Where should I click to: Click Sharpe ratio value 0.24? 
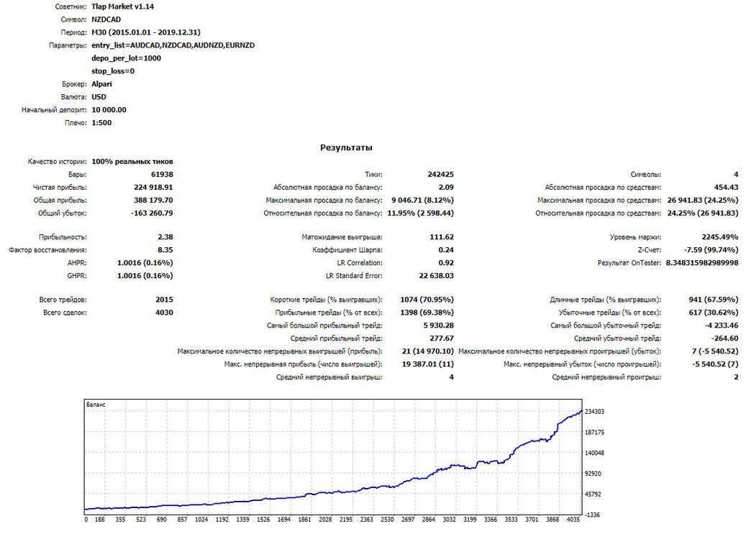tap(447, 250)
